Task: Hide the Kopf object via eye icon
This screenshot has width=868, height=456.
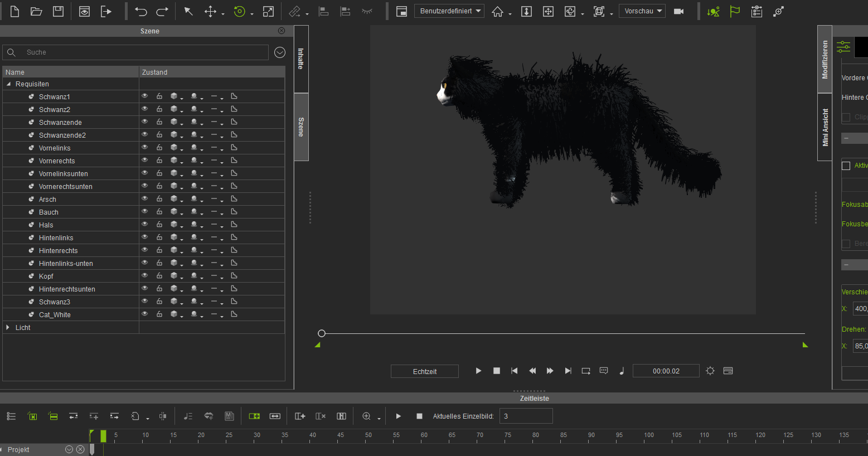Action: click(145, 276)
